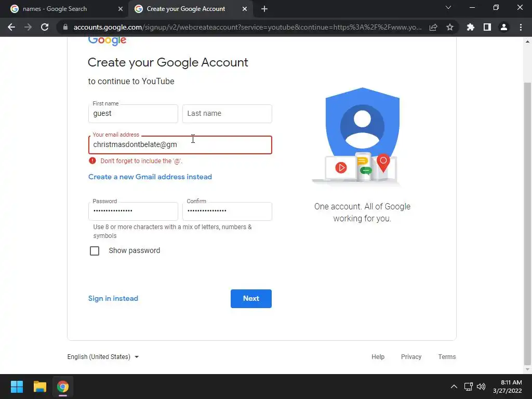Enable the Show password checkbox
This screenshot has height=399, width=532.
[95, 251]
